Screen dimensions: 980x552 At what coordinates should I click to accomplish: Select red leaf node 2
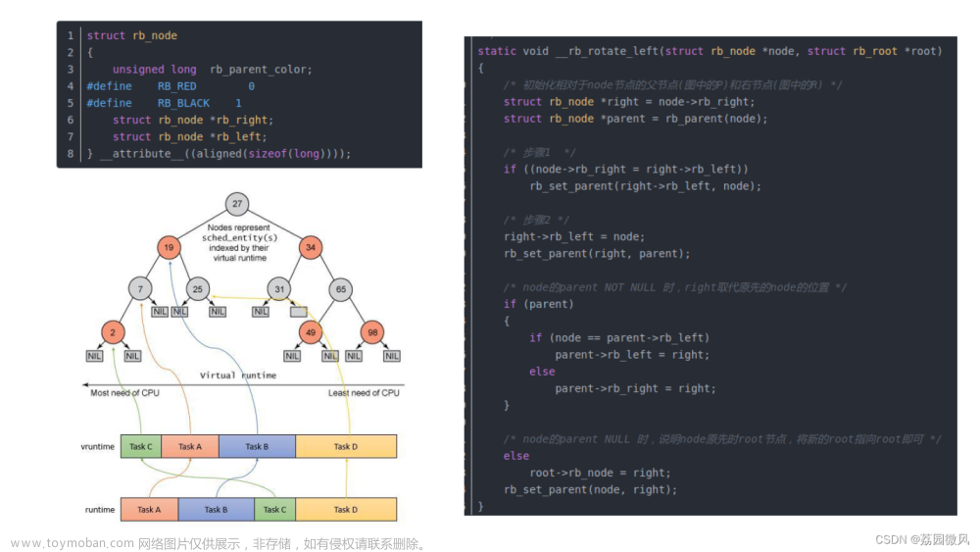point(113,332)
